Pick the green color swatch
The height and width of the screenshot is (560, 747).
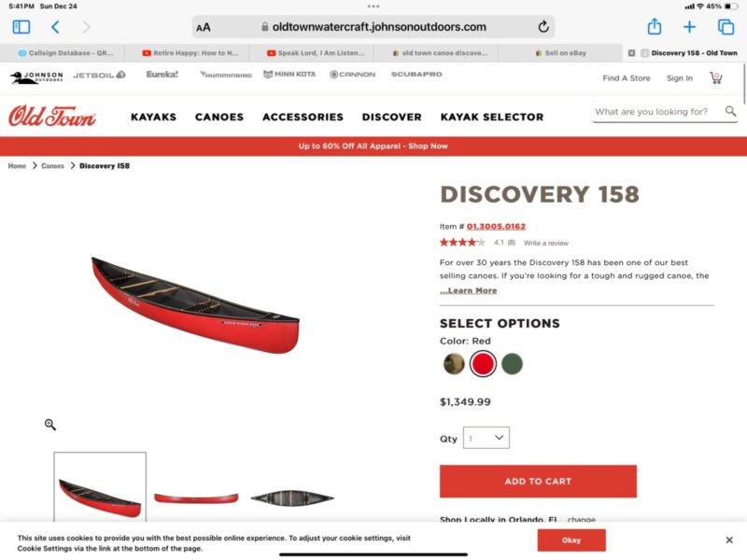(x=512, y=364)
